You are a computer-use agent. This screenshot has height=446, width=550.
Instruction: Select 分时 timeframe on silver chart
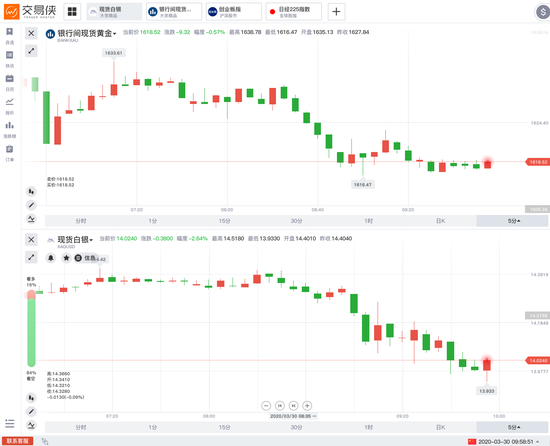81,427
